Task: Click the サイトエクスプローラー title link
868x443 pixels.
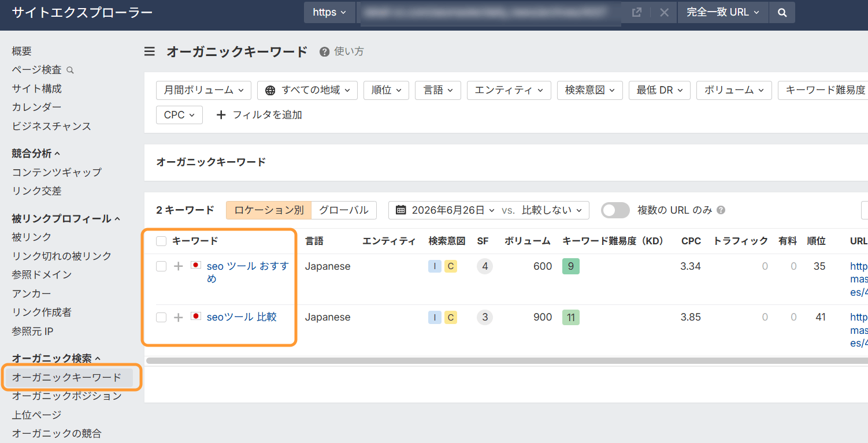Action: click(x=82, y=12)
